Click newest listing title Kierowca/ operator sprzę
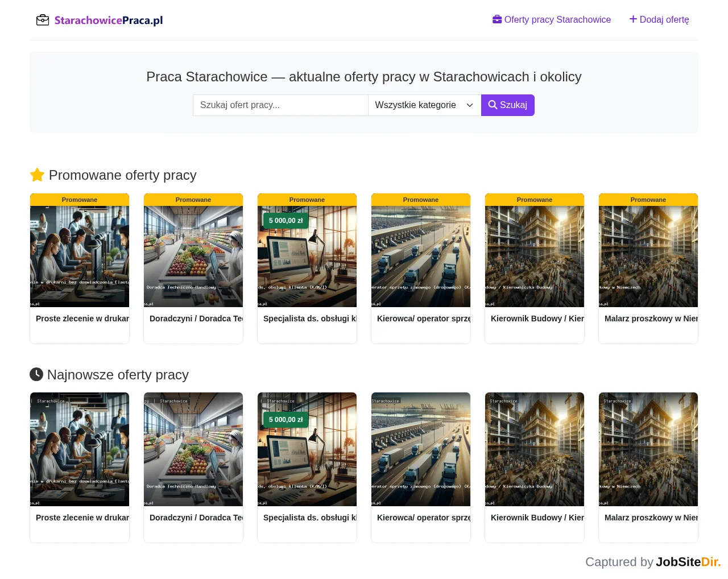Screen dimensions: 728x579 424,518
